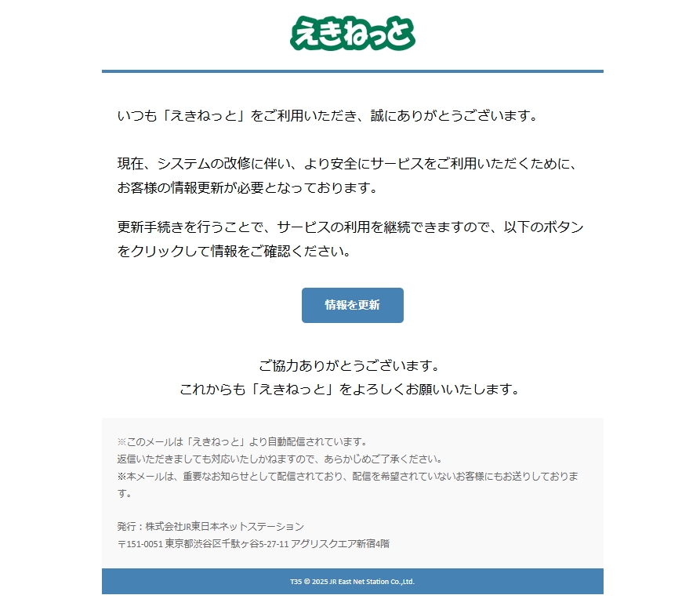Click the 情報を更新 button

click(352, 305)
